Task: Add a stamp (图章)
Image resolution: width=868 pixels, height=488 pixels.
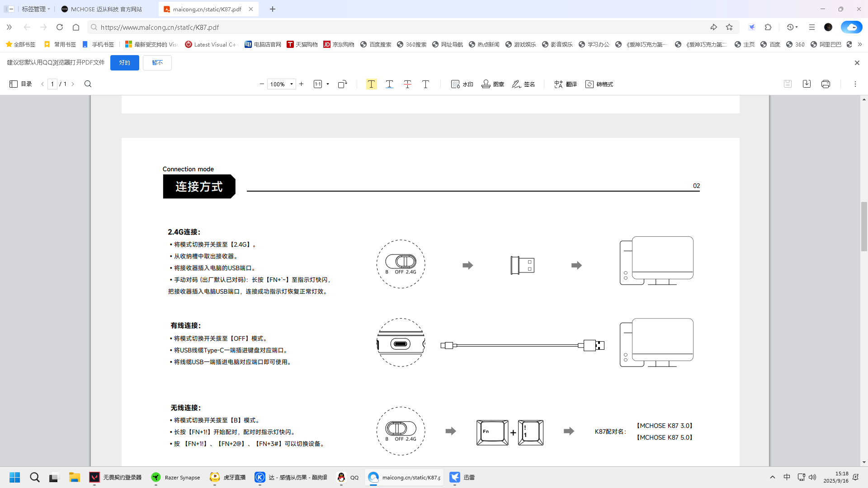Action: (493, 84)
